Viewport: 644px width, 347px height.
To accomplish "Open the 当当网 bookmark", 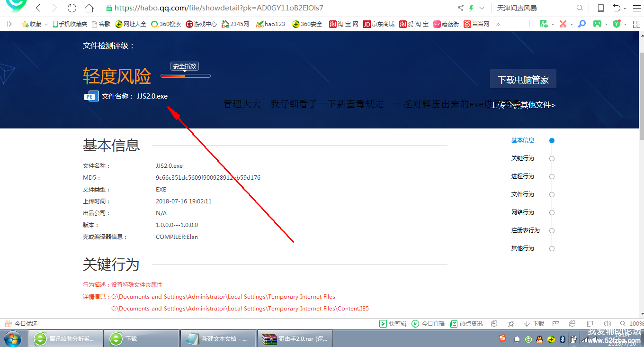I will [476, 24].
